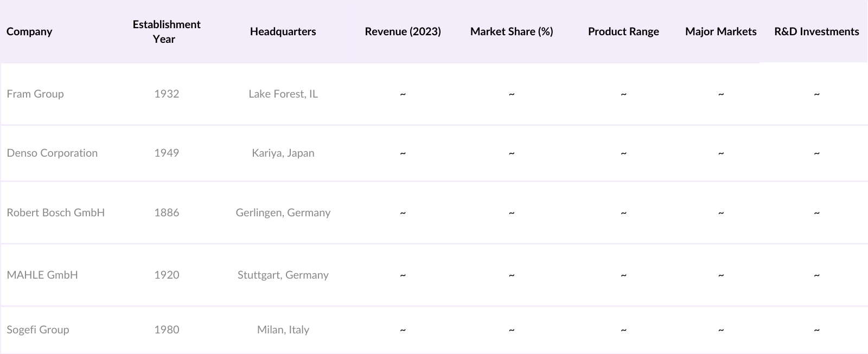Select Fram Group's R&D Investments cell

click(x=816, y=94)
